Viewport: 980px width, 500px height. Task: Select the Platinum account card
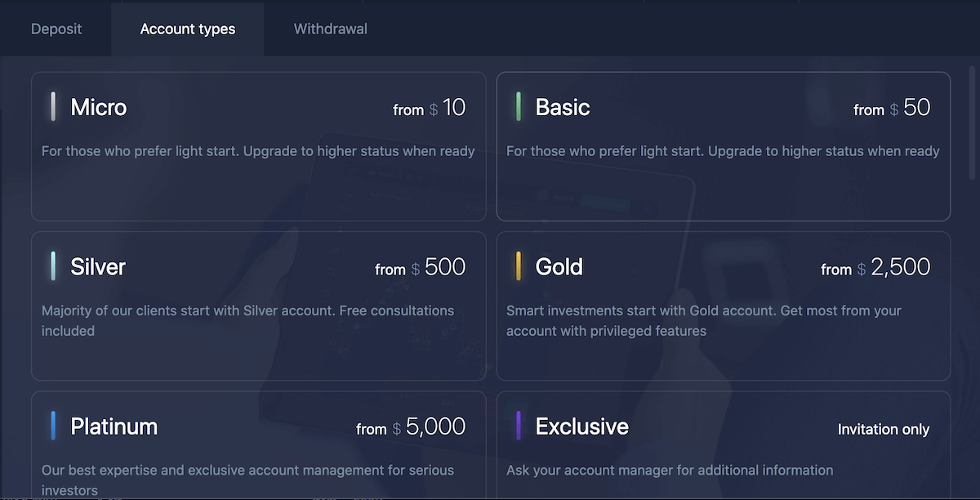point(258,445)
